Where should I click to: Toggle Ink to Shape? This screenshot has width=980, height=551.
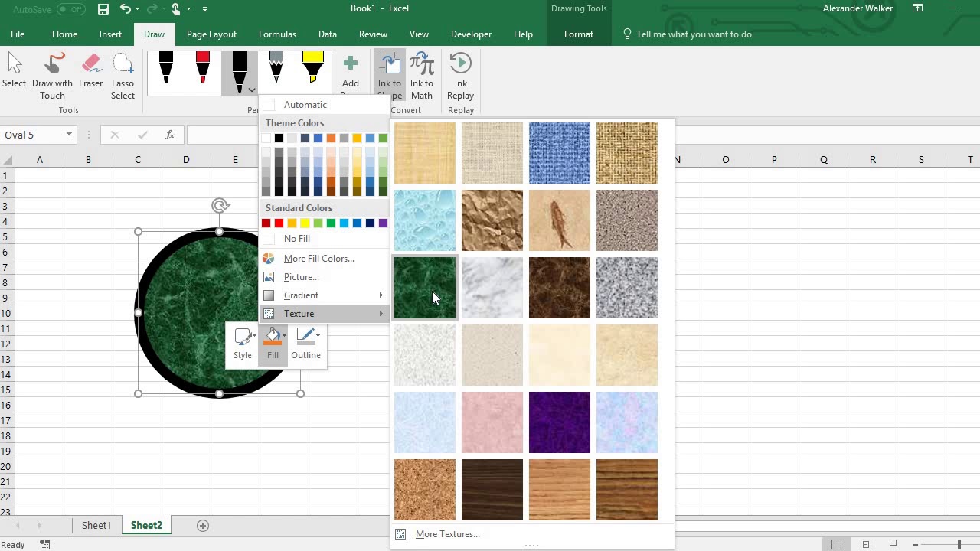389,76
